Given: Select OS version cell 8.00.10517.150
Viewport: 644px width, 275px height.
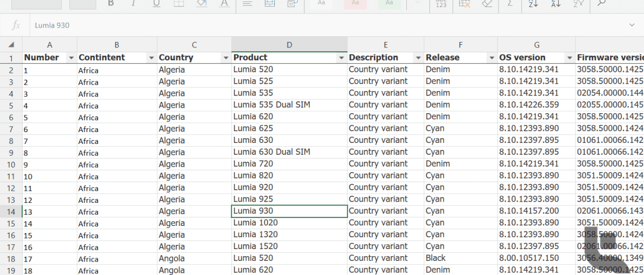Looking at the screenshot, I should (536, 259).
